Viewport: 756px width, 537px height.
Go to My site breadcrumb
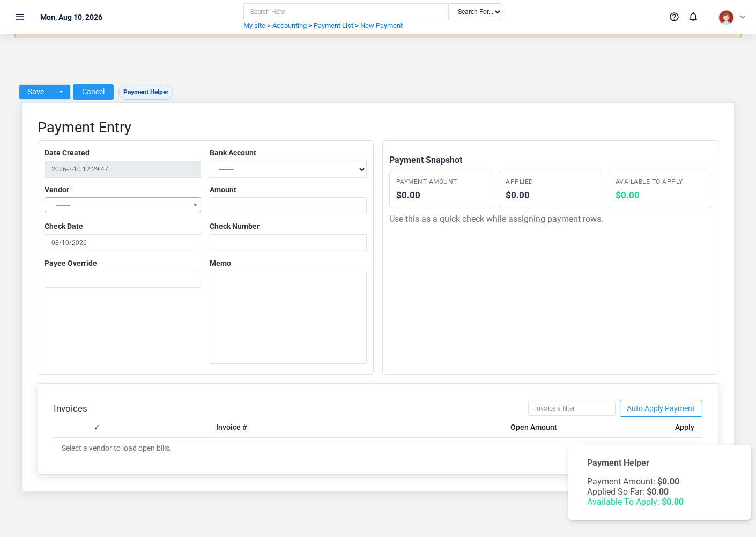pyautogui.click(x=254, y=26)
